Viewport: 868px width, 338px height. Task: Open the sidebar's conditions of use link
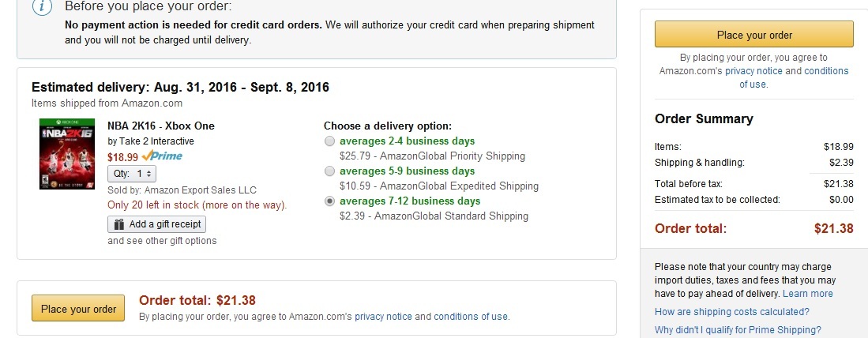click(793, 77)
